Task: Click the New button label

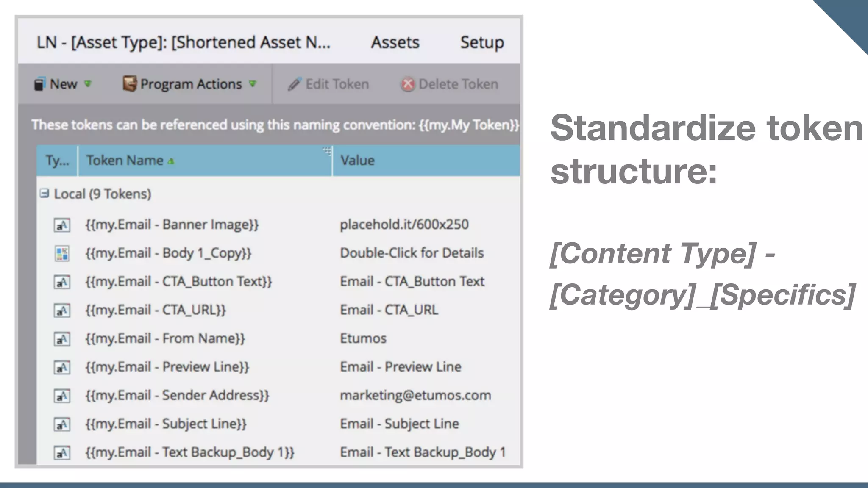Action: pyautogui.click(x=64, y=84)
